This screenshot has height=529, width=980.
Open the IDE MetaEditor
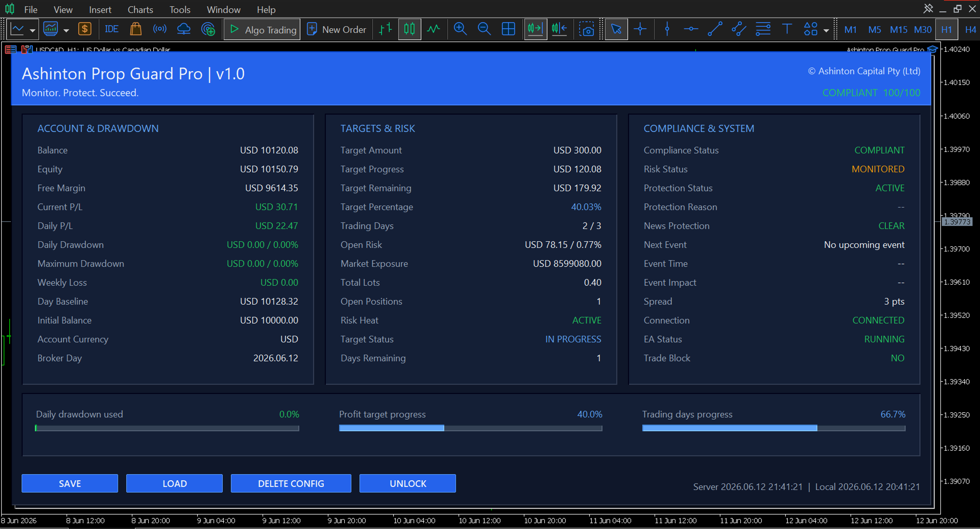[x=111, y=29]
